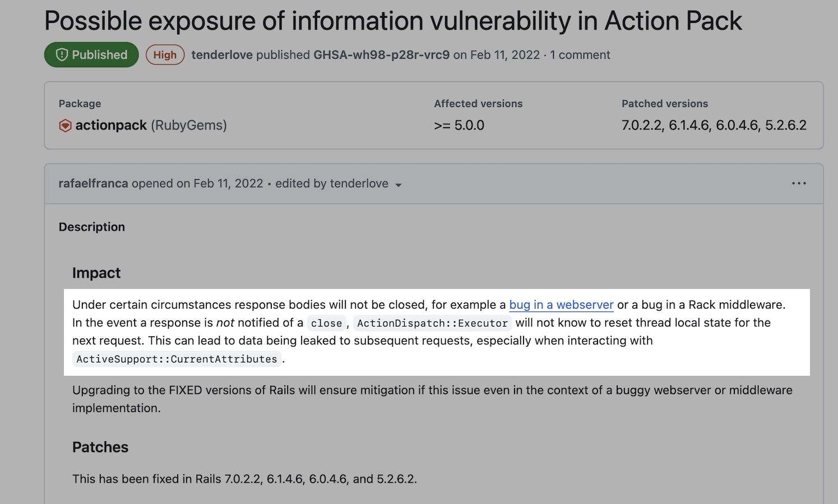Click the close inline code snippet
The image size is (838, 504).
click(326, 323)
